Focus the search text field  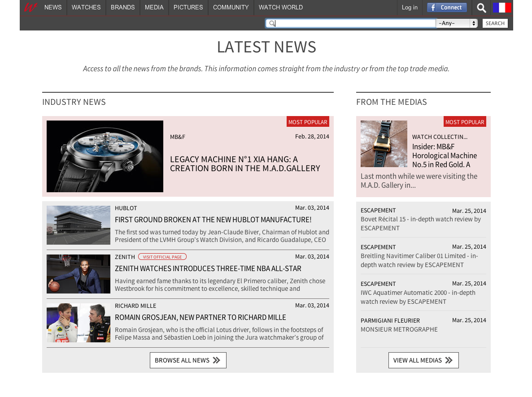[x=350, y=23]
